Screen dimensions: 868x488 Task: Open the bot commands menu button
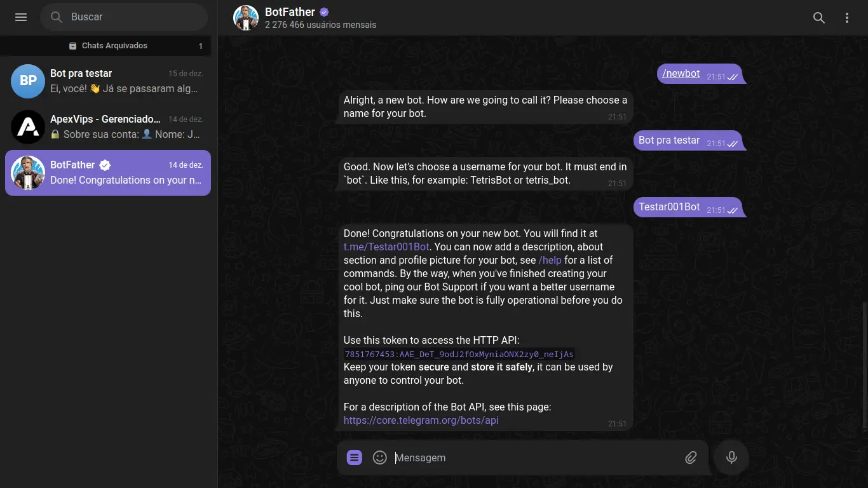[355, 457]
